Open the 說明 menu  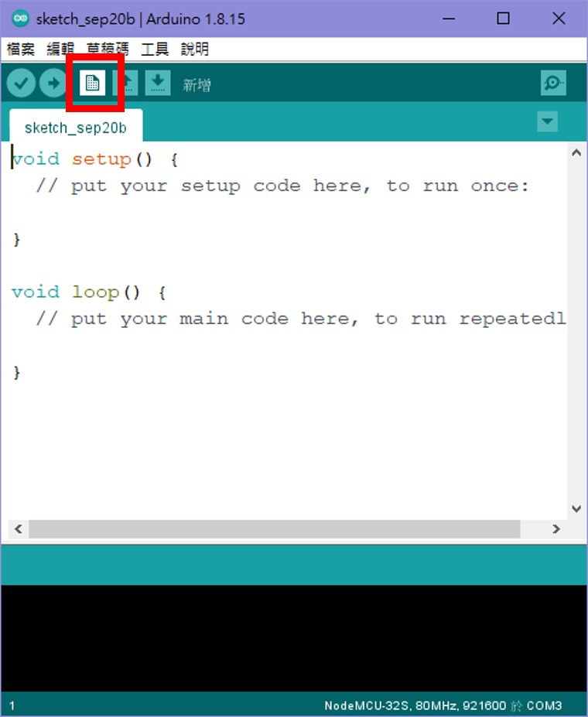(195, 49)
